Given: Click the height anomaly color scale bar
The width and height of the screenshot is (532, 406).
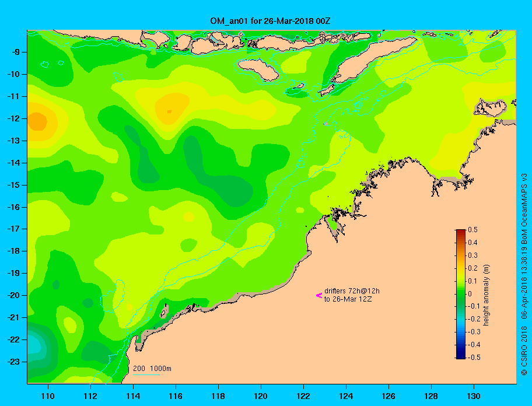Looking at the screenshot, I should [461, 294].
